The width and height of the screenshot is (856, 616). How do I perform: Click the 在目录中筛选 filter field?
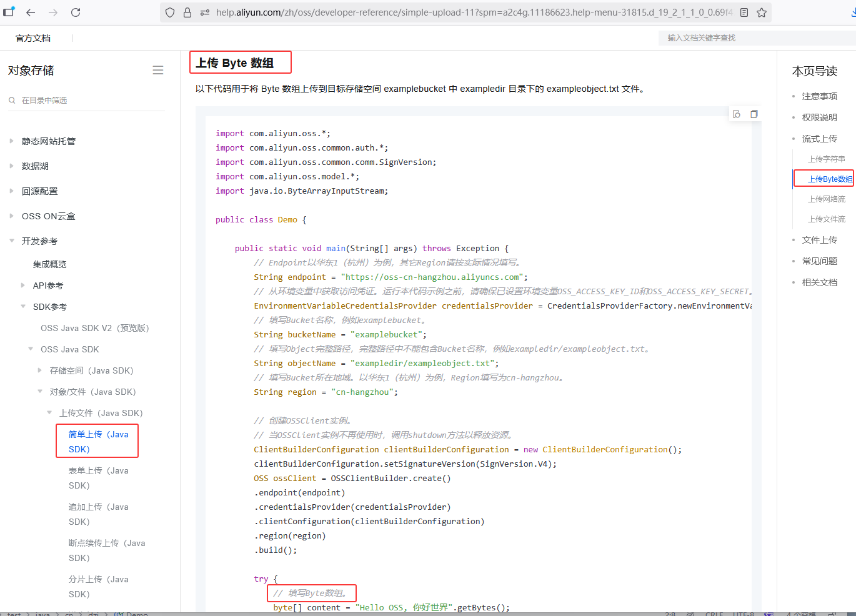(87, 101)
